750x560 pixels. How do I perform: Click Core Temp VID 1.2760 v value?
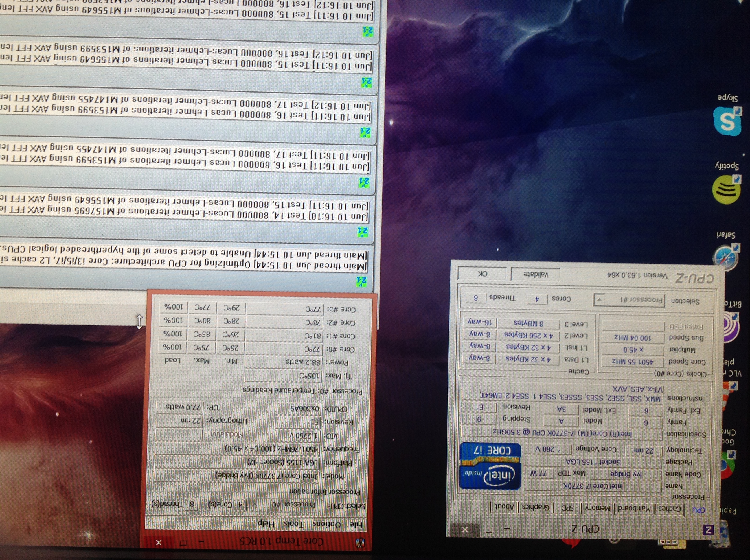pos(297,435)
